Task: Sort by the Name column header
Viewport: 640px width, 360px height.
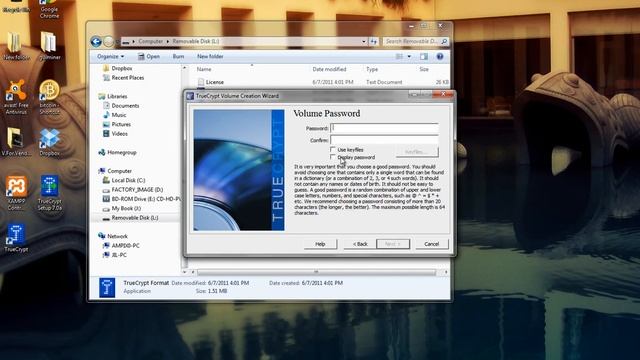Action: (x=204, y=69)
